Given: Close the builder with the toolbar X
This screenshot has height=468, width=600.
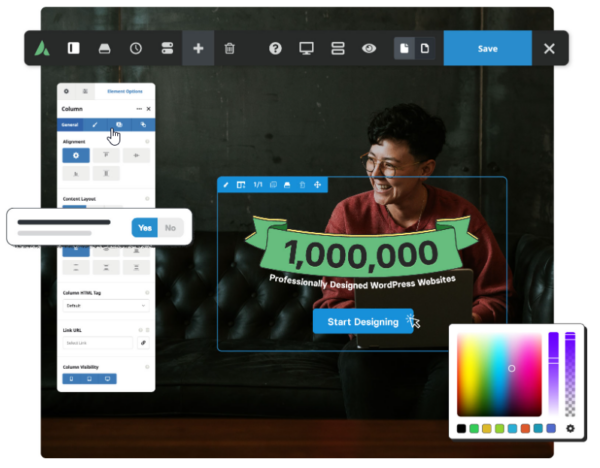Looking at the screenshot, I should (549, 49).
